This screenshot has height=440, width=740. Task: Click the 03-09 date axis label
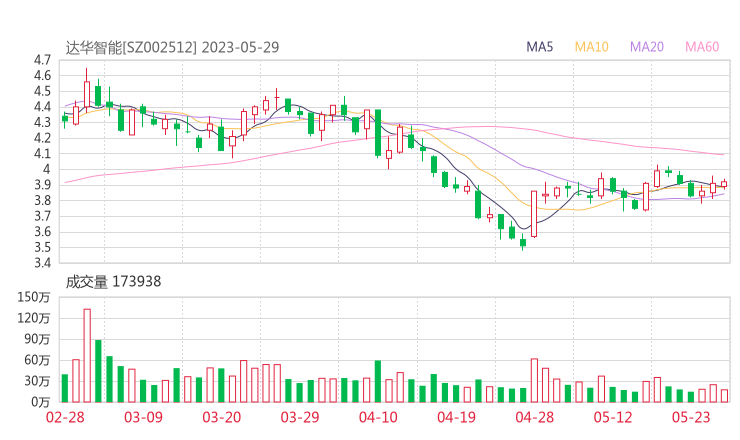(x=143, y=417)
